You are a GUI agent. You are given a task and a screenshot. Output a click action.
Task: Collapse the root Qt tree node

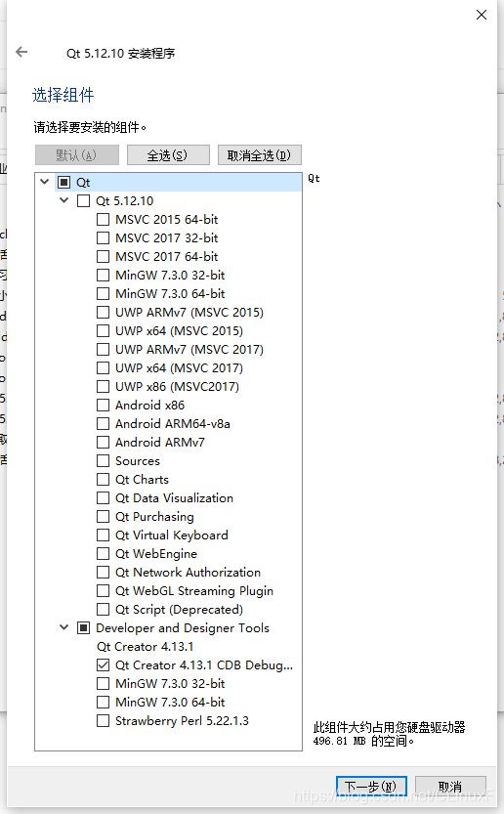coord(45,182)
